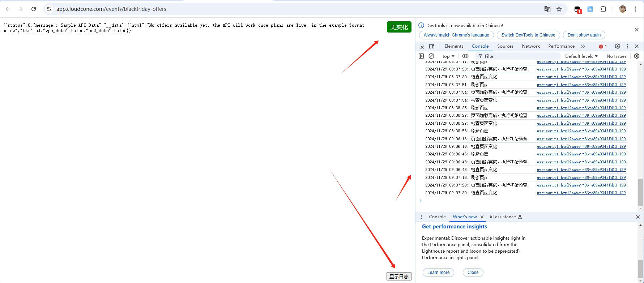Click the JSON response text on the page
The image size is (644, 283).
tap(183, 28)
